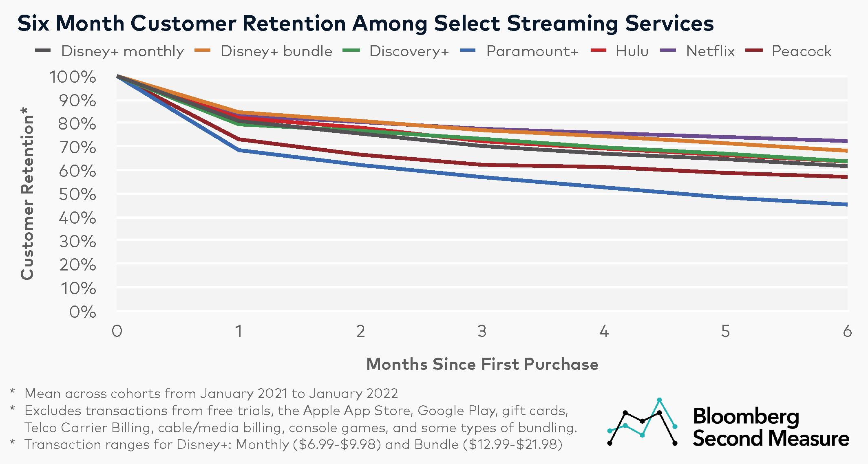
Task: Toggle Disney+ monthly line visibility
Action: [86, 47]
